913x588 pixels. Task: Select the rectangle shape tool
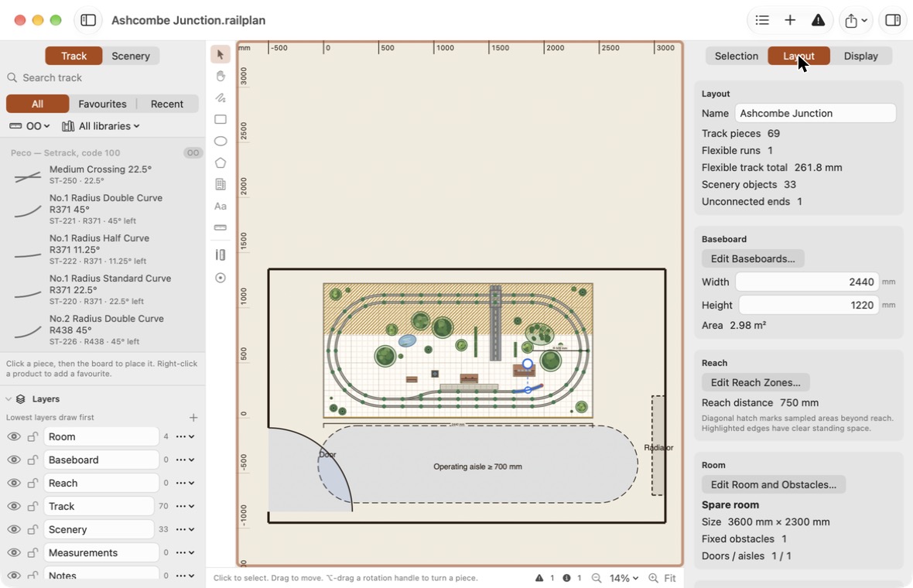tap(220, 119)
